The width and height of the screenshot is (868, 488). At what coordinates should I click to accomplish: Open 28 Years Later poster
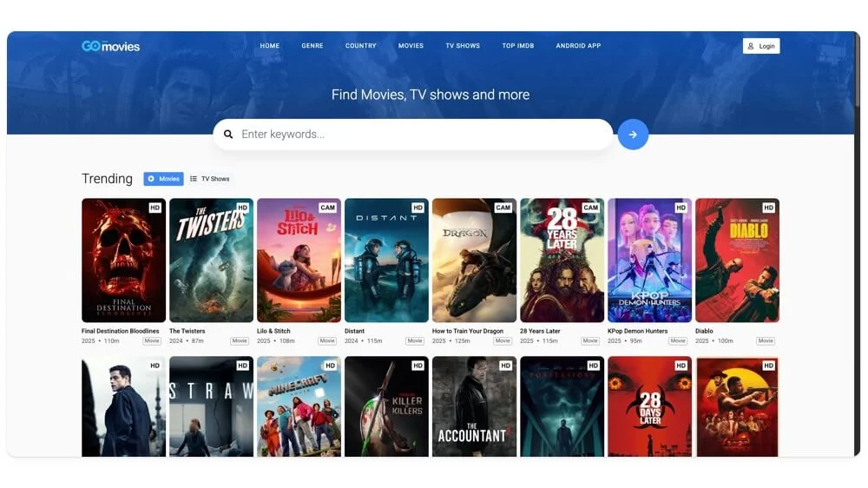coord(562,260)
